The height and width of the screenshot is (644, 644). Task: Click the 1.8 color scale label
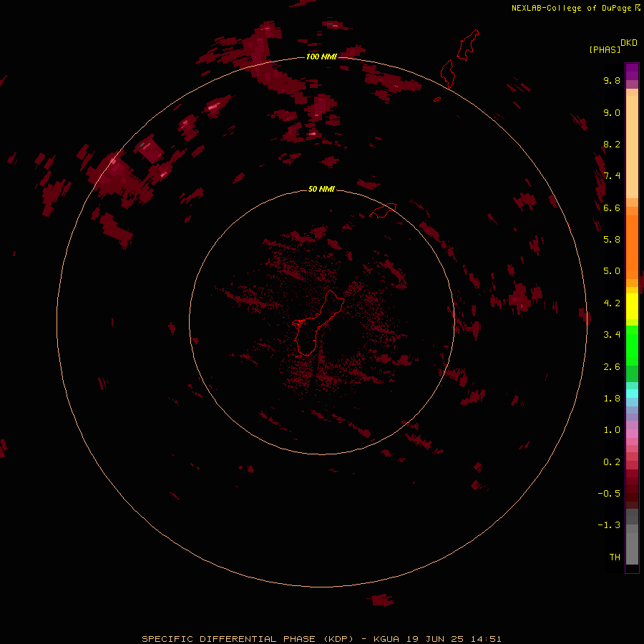[612, 399]
